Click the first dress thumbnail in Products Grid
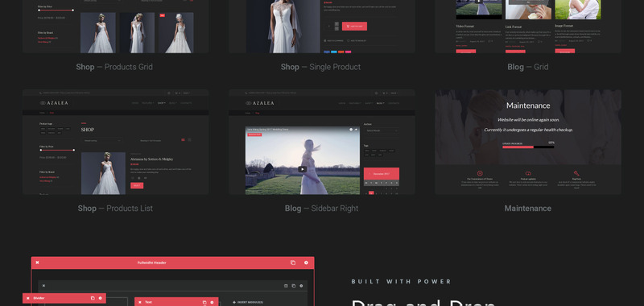644x306 pixels. point(97,33)
